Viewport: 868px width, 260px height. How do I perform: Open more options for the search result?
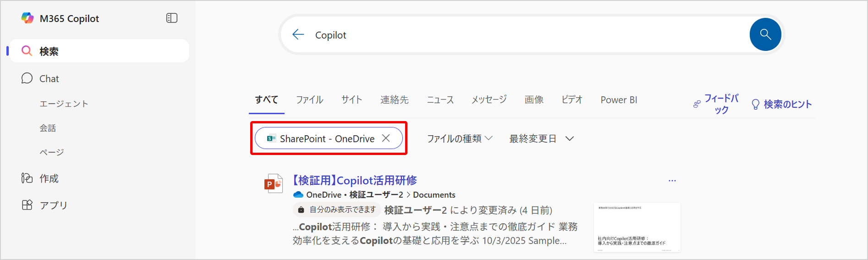point(672,181)
